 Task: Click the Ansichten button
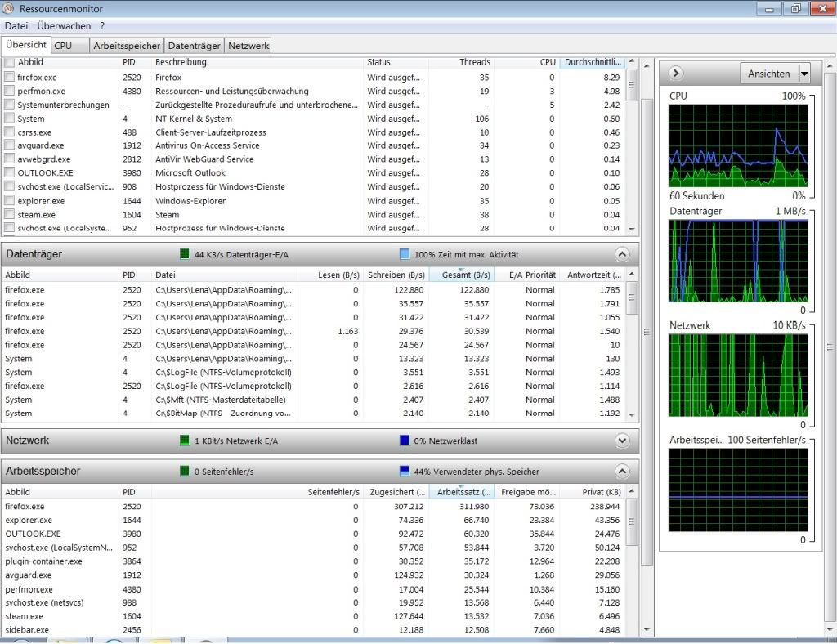click(768, 74)
